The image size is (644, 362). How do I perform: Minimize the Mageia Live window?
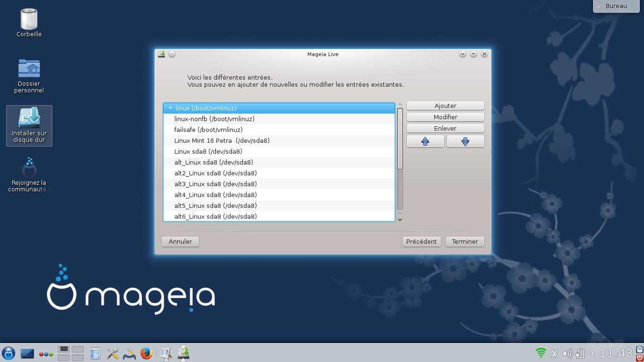point(462,54)
